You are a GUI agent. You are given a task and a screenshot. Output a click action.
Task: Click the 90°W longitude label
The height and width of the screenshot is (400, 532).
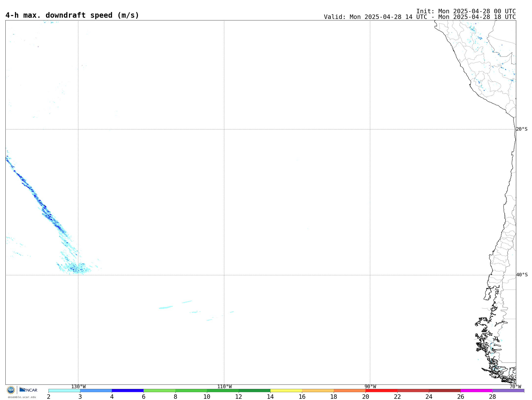[370, 387]
